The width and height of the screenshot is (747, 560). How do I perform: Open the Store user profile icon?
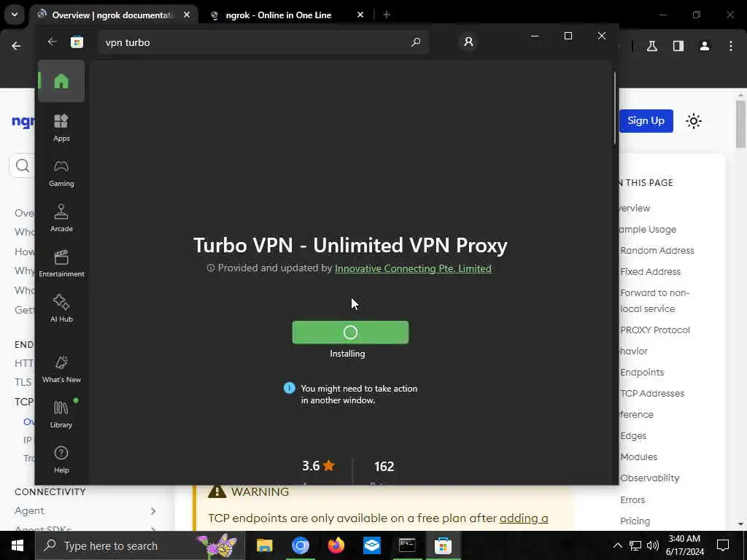point(468,42)
